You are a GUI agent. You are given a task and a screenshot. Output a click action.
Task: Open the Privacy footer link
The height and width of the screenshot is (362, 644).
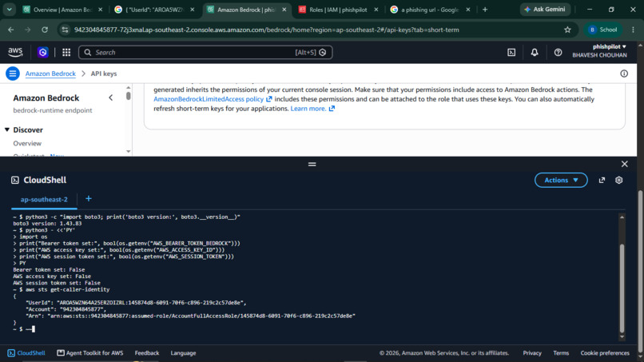[532, 353]
